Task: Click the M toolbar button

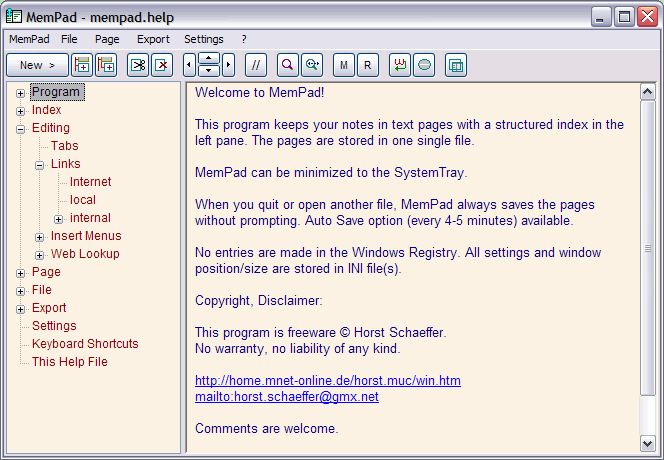Action: pos(344,65)
